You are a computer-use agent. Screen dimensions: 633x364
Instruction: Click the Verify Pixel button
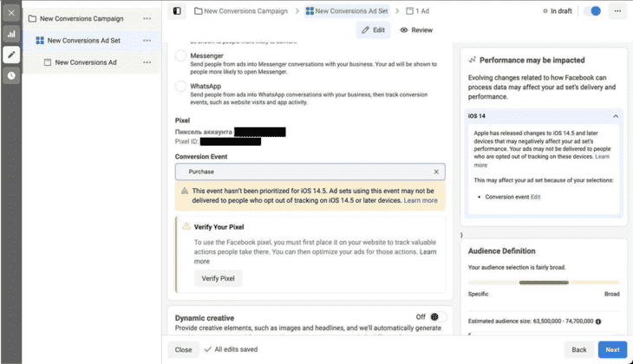click(218, 278)
